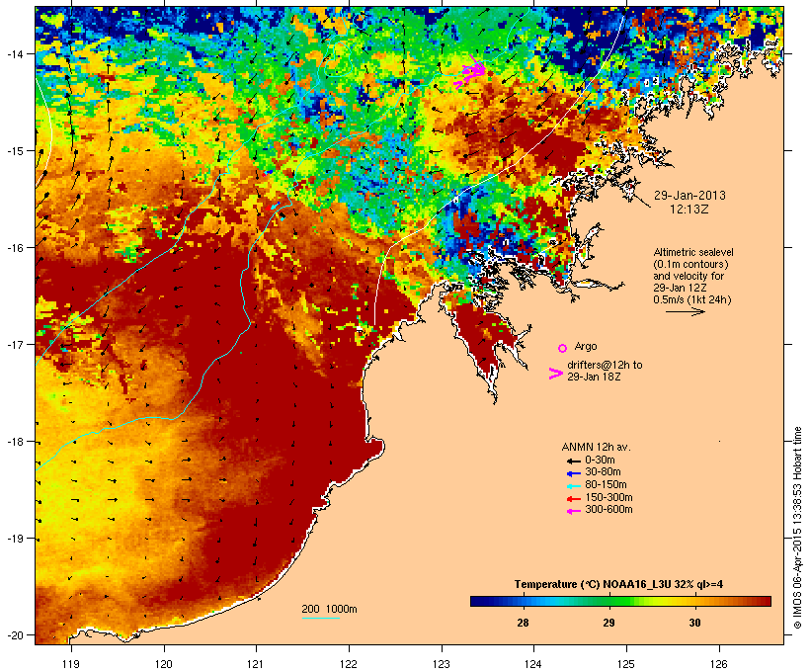Click the date label 29-Jan-2013

coord(689,196)
